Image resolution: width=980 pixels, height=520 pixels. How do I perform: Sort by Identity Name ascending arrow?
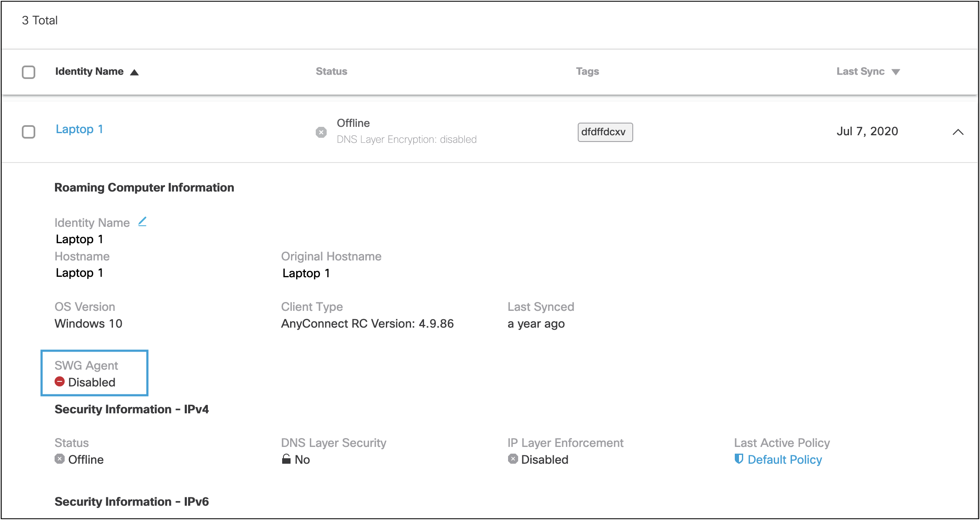(134, 72)
